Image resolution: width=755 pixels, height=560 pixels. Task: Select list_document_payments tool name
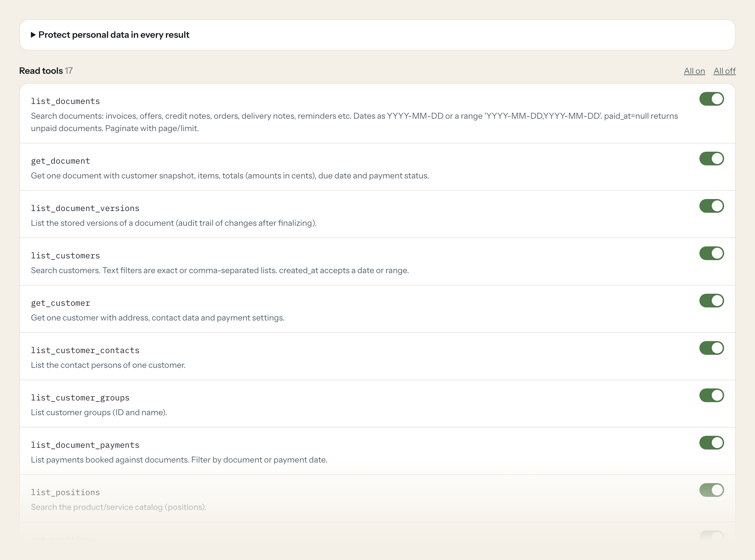pyautogui.click(x=85, y=445)
